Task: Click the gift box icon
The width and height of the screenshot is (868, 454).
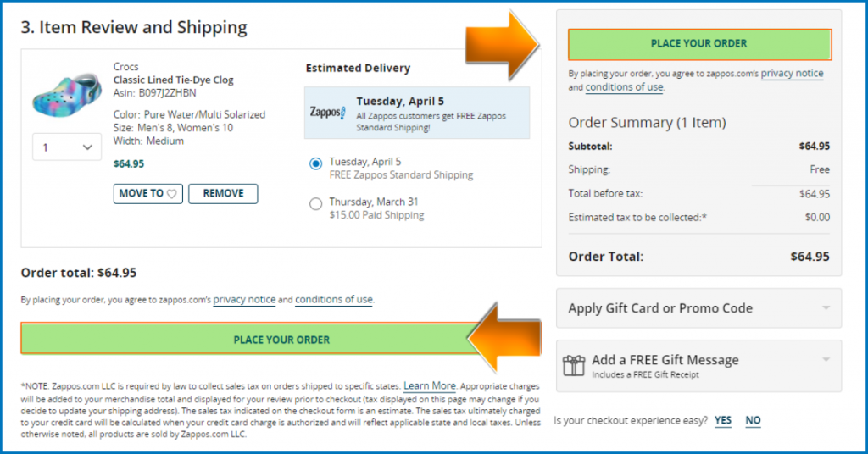Action: pos(574,366)
